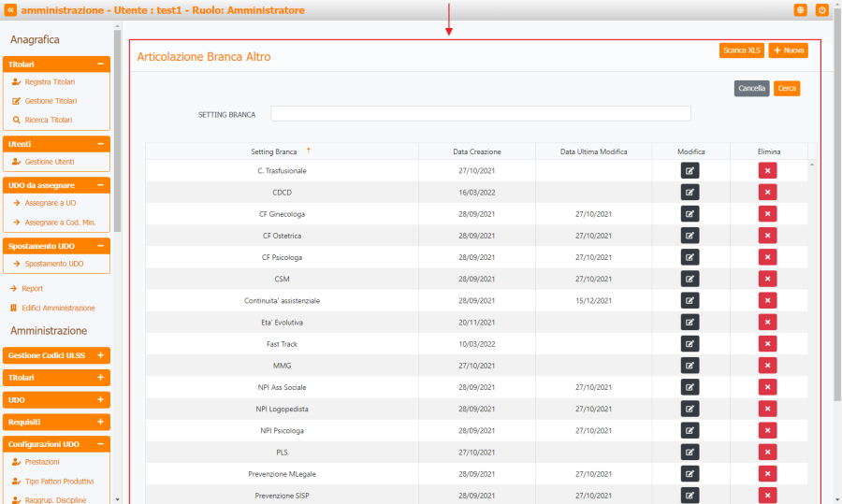Open the Report link in sidebar
This screenshot has width=842, height=504.
pos(32,289)
